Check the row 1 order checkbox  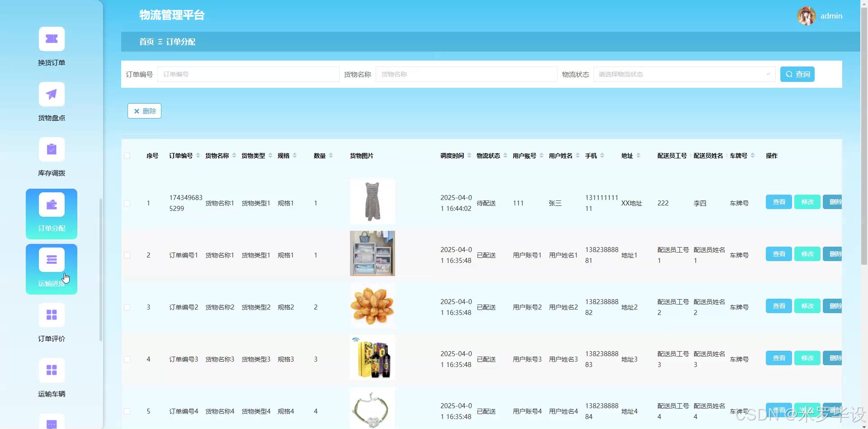[127, 203]
